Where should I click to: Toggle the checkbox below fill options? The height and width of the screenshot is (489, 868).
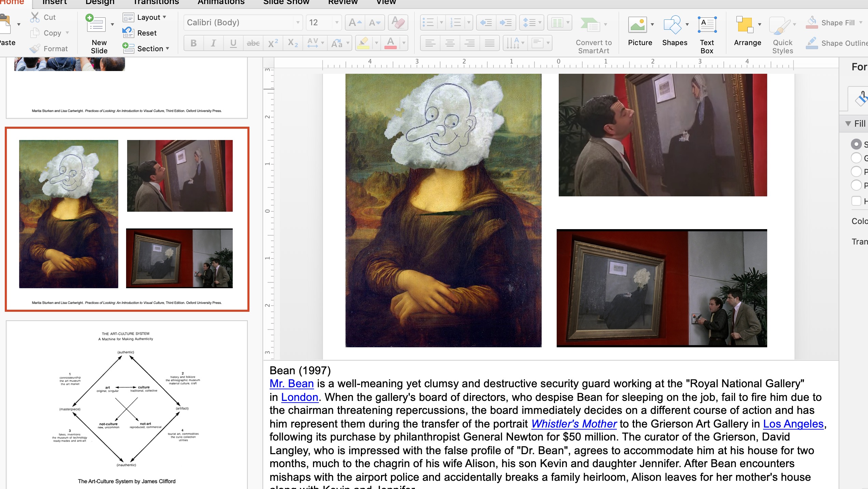(856, 201)
